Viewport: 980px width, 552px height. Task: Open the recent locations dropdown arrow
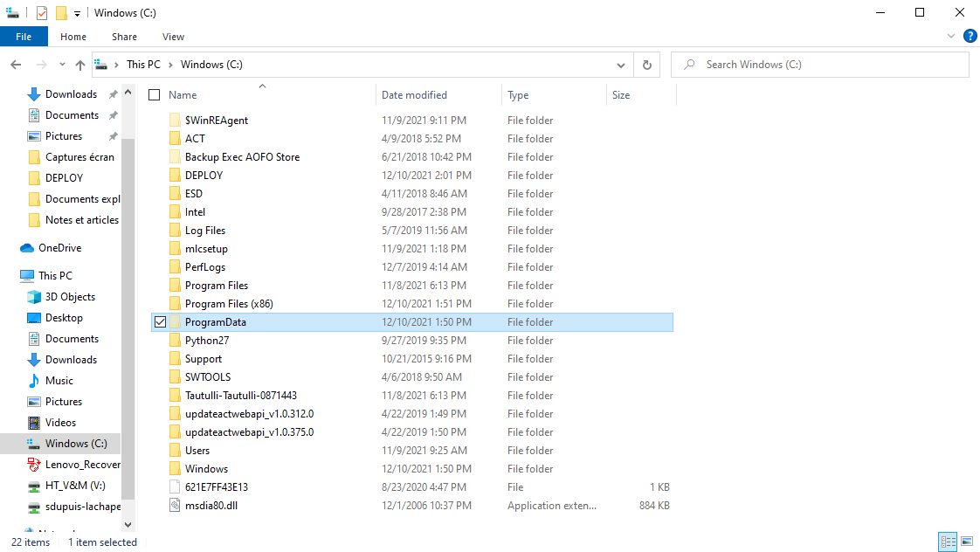62,66
